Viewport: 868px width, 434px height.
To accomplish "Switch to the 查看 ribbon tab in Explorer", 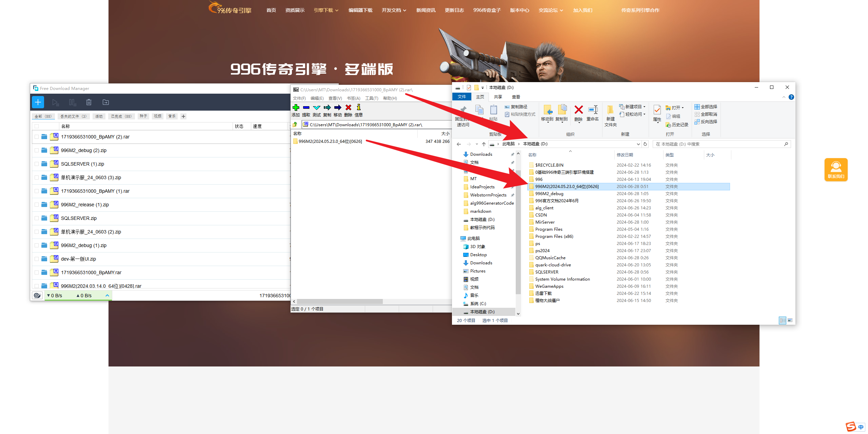I will point(516,97).
